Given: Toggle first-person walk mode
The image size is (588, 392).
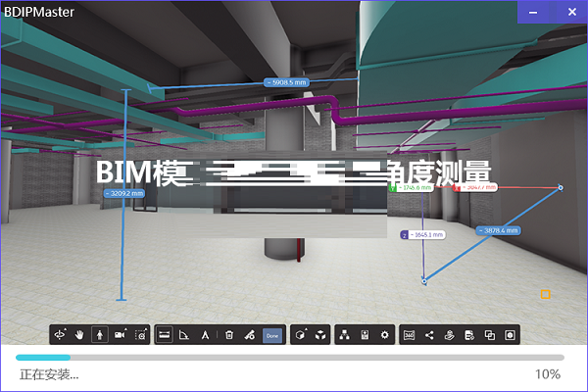Looking at the screenshot, I should coord(99,335).
